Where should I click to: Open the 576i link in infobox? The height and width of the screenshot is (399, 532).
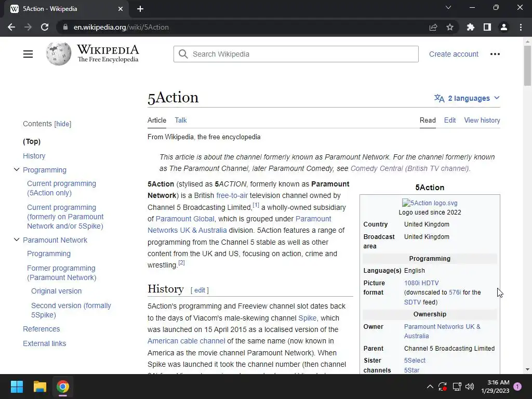(455, 292)
